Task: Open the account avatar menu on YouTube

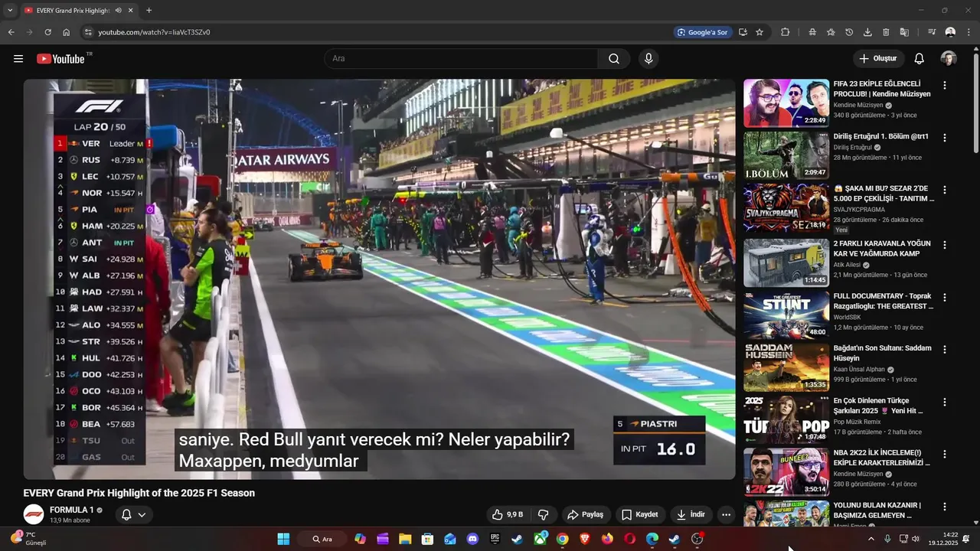Action: pos(949,59)
